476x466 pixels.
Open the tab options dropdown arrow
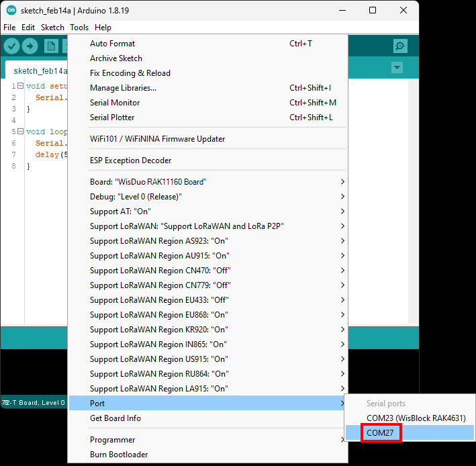point(397,67)
